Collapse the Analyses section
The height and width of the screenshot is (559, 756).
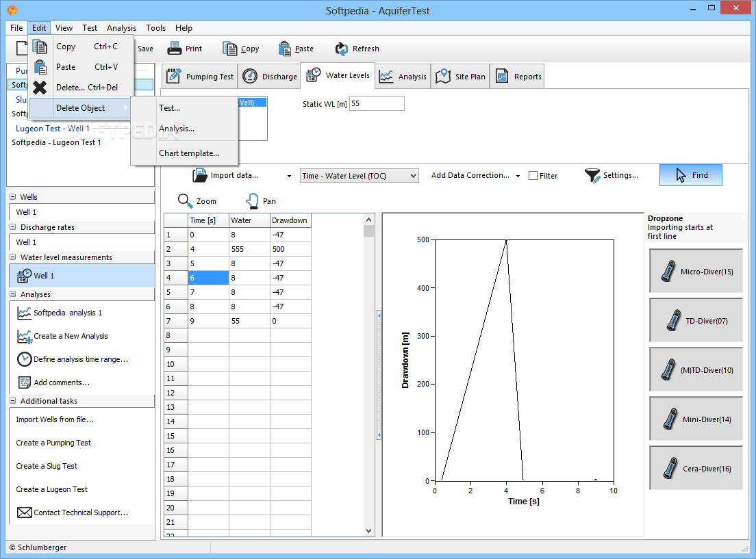click(x=12, y=294)
